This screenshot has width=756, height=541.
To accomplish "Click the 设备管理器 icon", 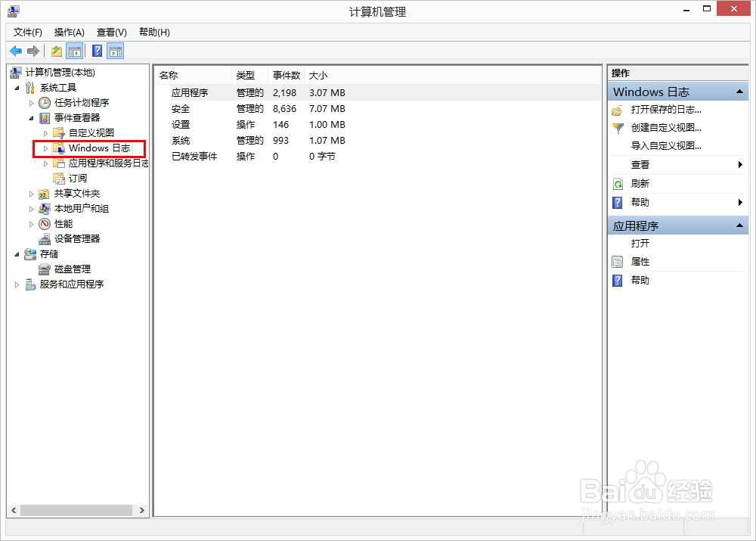I will [45, 238].
